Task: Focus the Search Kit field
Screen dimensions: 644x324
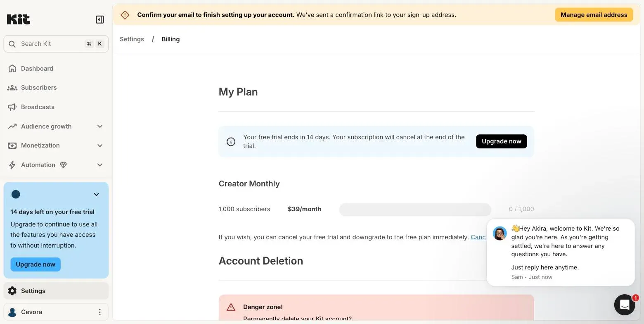Action: click(56, 44)
